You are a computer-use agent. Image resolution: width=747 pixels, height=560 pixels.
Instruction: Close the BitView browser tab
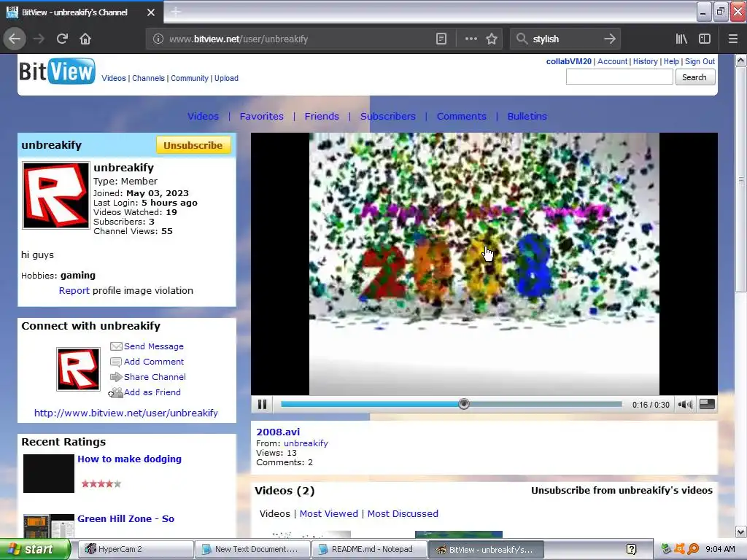coord(150,12)
